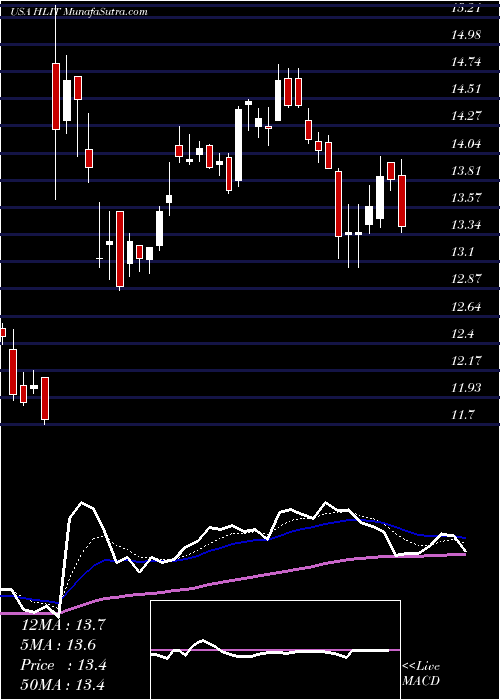Click the 12.4 price axis label

pyautogui.click(x=462, y=334)
